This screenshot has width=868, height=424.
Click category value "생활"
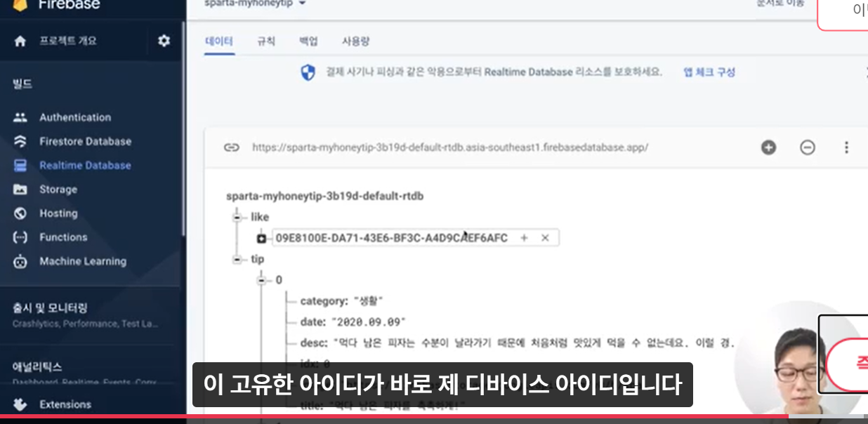369,301
